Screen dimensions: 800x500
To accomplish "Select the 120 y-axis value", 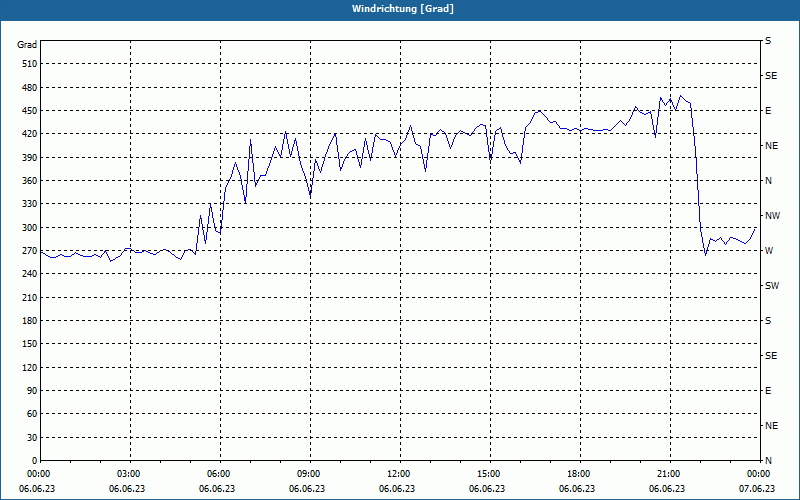I will point(30,367).
